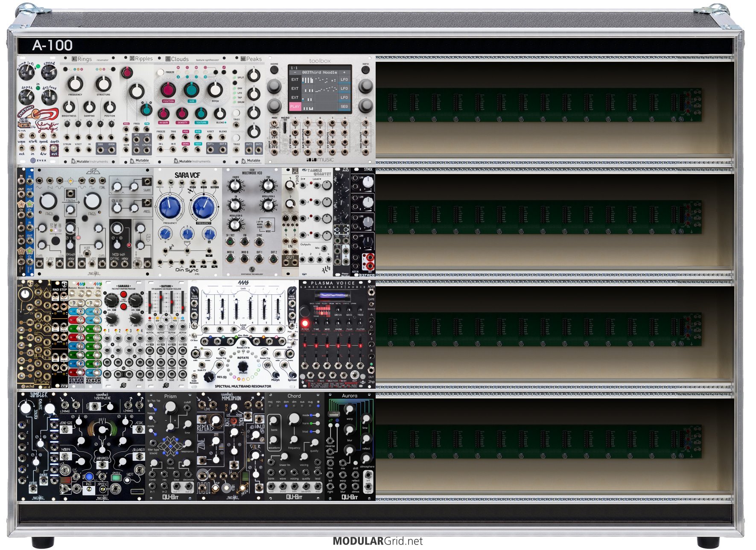This screenshot has width=756, height=550.
Task: Select the Batumi quadruple LFO module
Action: pyautogui.click(x=166, y=334)
